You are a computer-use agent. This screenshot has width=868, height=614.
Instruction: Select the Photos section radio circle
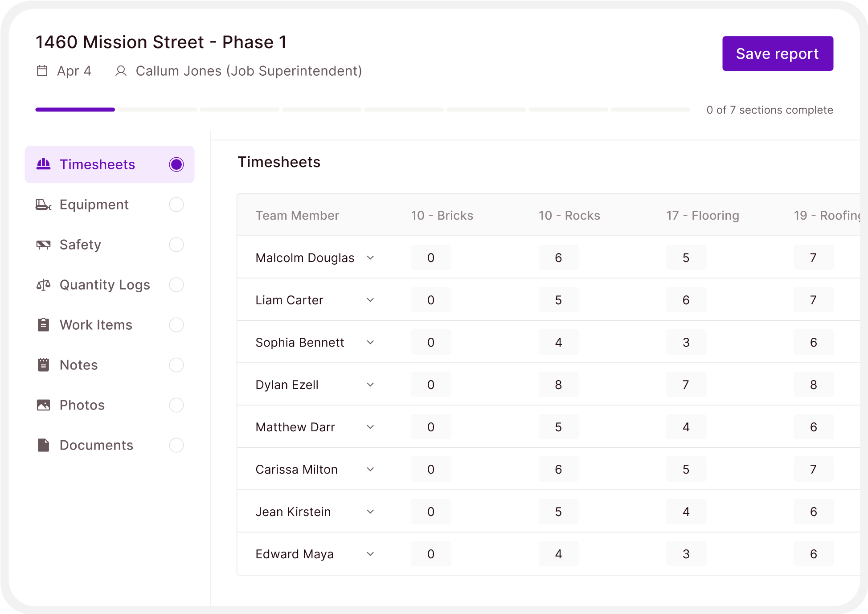[x=176, y=405]
